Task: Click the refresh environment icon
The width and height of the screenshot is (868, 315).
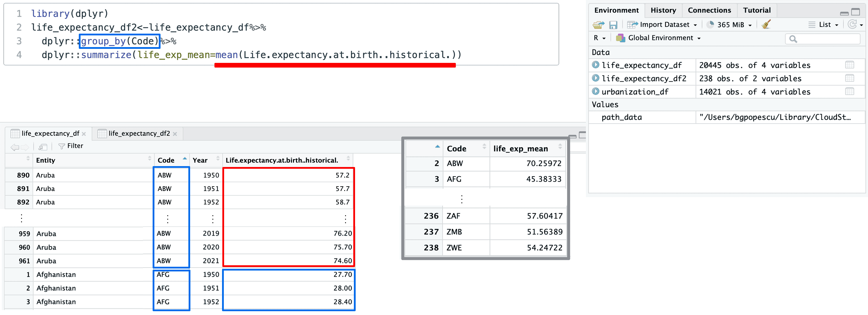Action: (852, 25)
